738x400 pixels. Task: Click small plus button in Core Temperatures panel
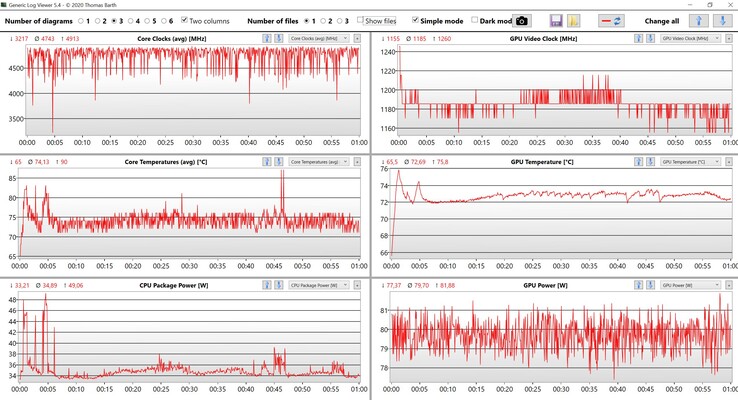pyautogui.click(x=357, y=162)
